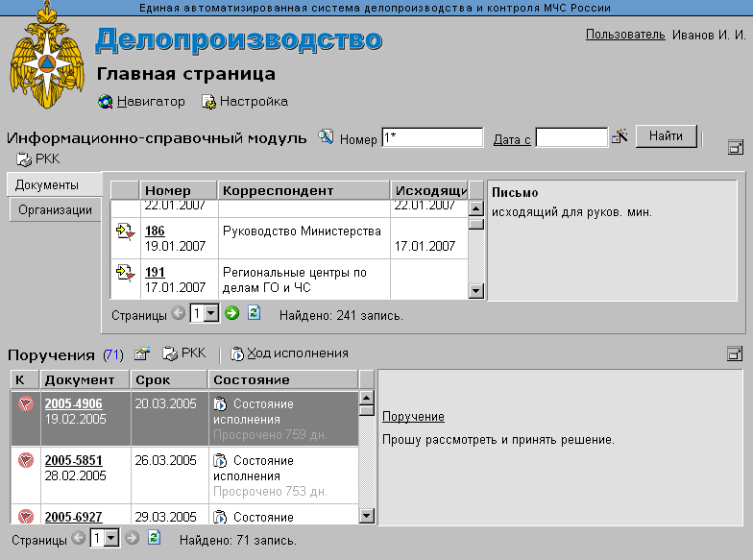Click the Поручение link in details pane
This screenshot has height=560, width=753.
[413, 417]
